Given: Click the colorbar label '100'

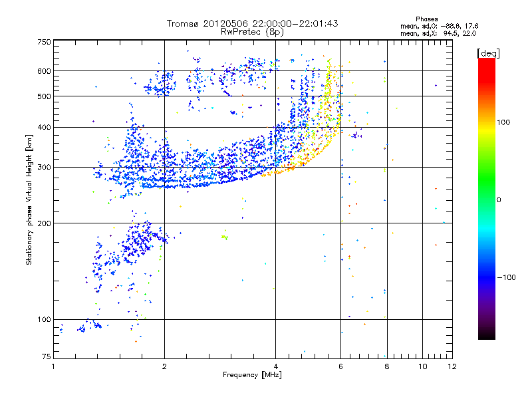Looking at the screenshot, I should pos(503,122).
